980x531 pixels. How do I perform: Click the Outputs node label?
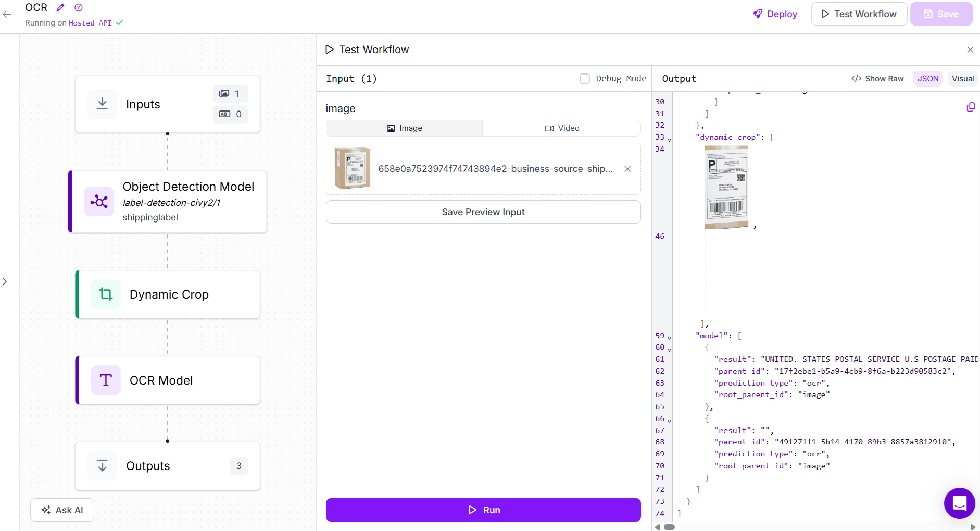(x=148, y=466)
